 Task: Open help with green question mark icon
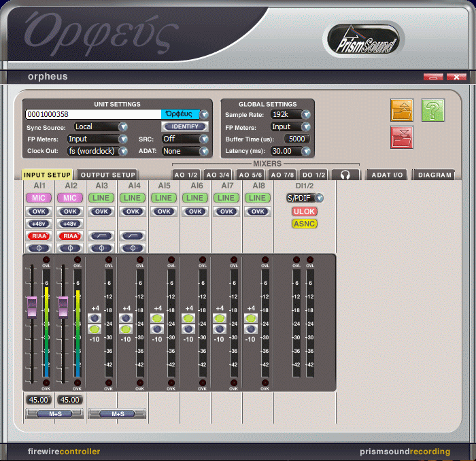[433, 110]
